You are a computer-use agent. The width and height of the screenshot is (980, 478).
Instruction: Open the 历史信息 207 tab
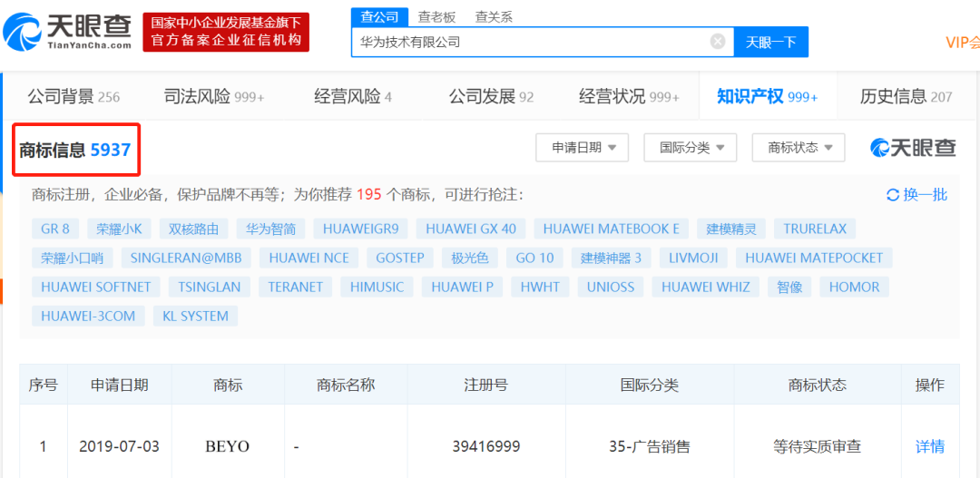(906, 97)
